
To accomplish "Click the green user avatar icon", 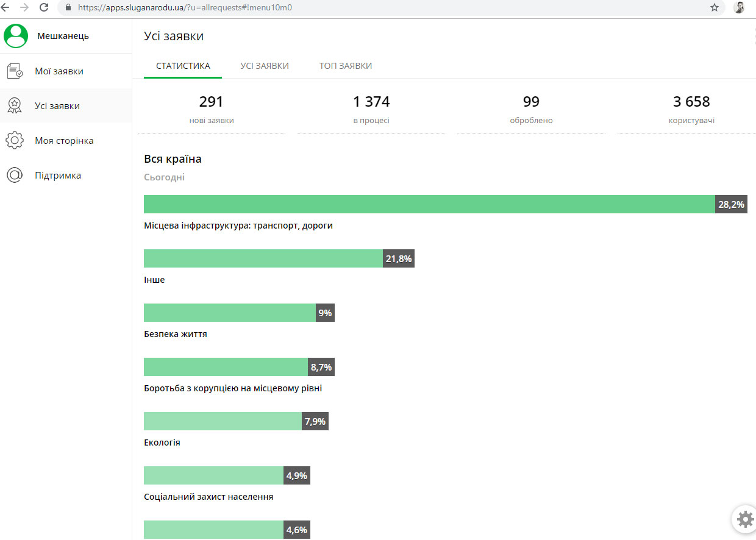I will pyautogui.click(x=16, y=36).
